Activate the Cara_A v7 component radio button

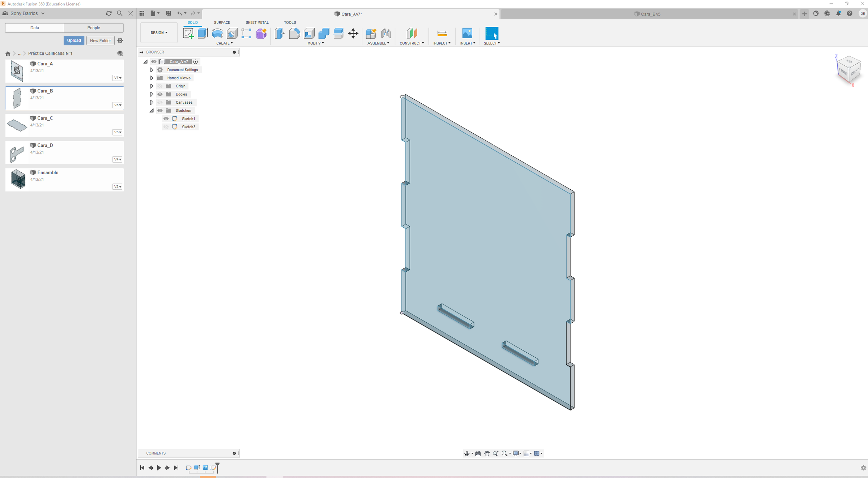[196, 62]
